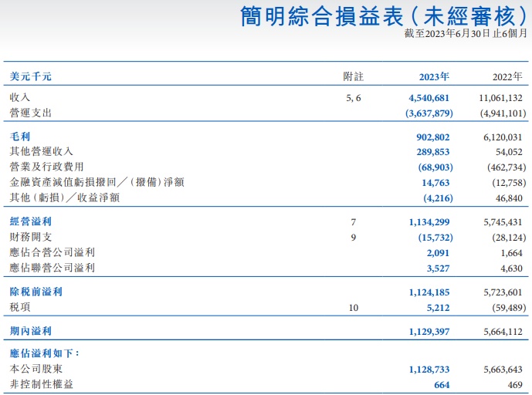Viewport: 532px width, 395px height.
Task: Click the 經營溢利 heading
Action: [31, 221]
